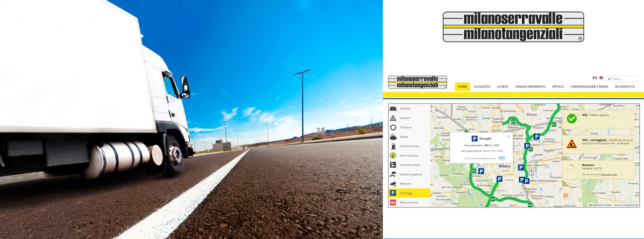
Task: Close the Bisceglie parking popup
Action: (508, 136)
